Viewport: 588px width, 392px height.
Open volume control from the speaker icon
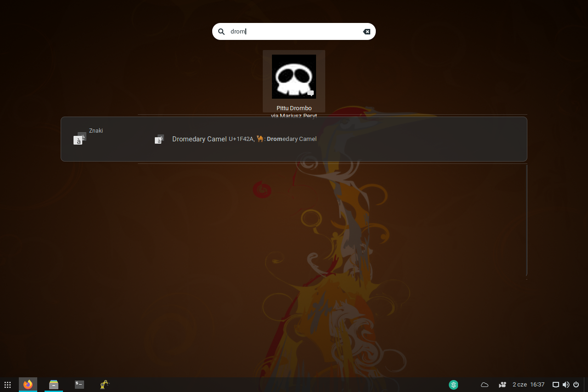565,385
